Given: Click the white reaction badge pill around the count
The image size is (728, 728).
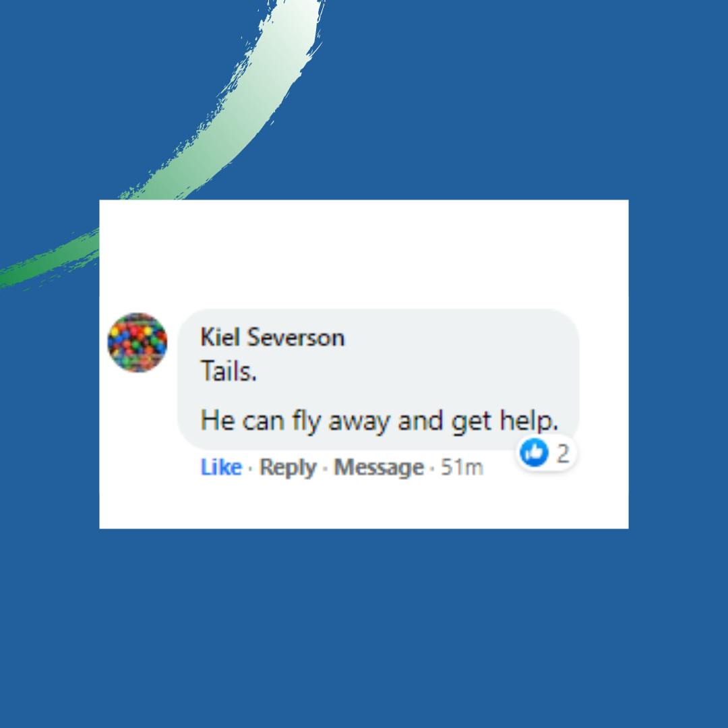Looking at the screenshot, I should tap(546, 453).
